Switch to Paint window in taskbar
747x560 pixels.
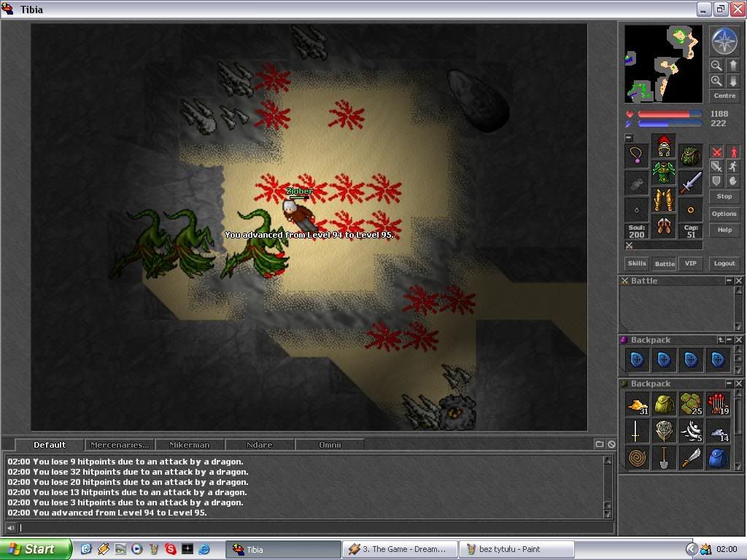click(x=516, y=549)
